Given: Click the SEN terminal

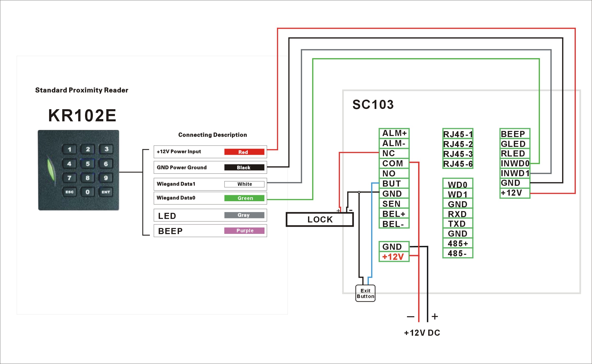Looking at the screenshot, I should (394, 204).
